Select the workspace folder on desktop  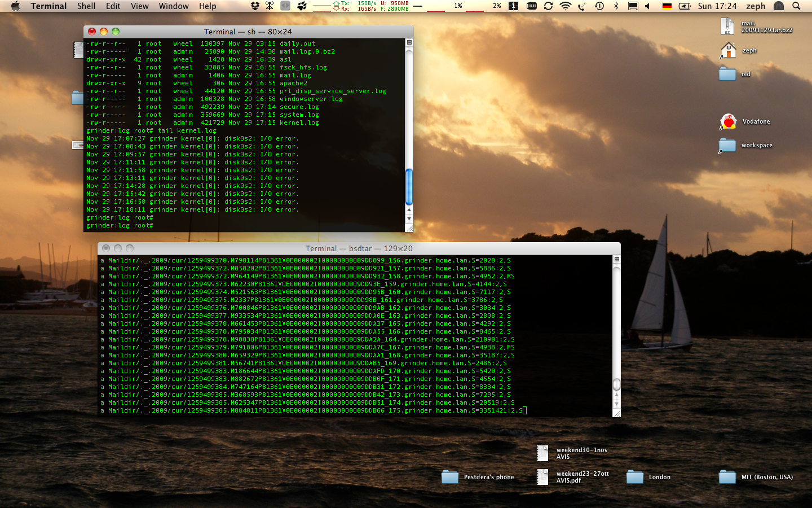(727, 146)
